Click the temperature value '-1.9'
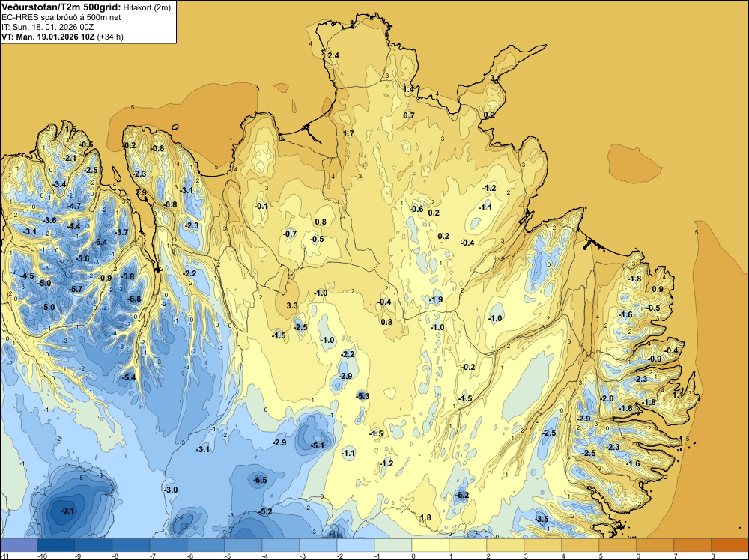 tap(436, 299)
